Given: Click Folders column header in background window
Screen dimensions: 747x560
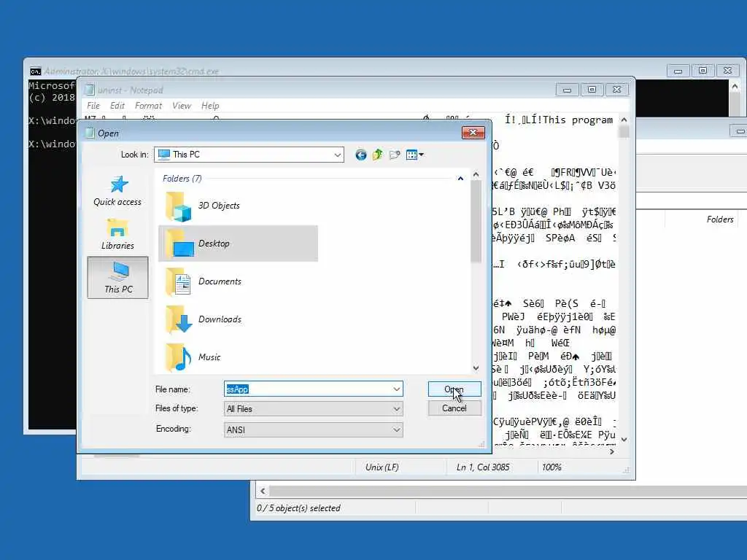Looking at the screenshot, I should [720, 219].
